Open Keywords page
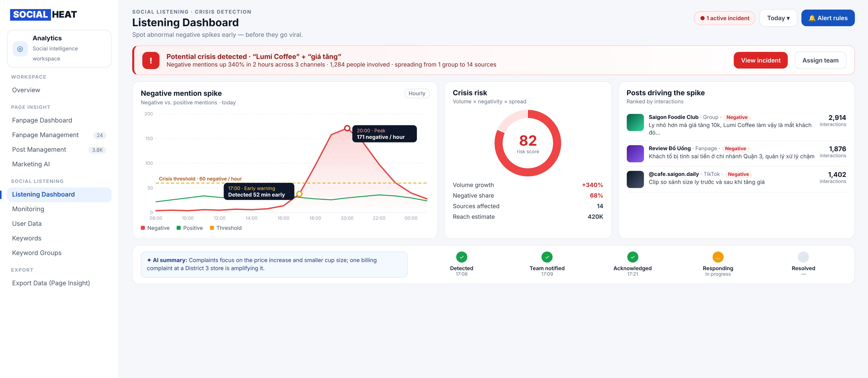The width and height of the screenshot is (868, 378). click(x=59, y=238)
